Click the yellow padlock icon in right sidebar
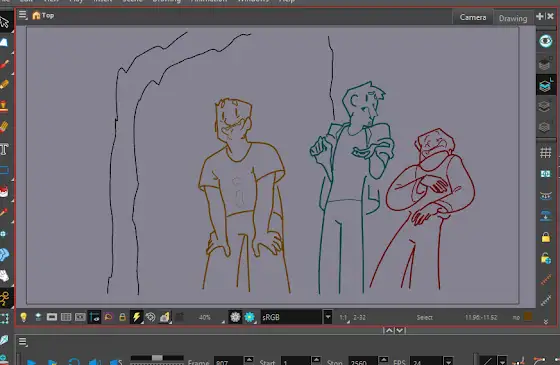560x365 pixels. click(545, 237)
